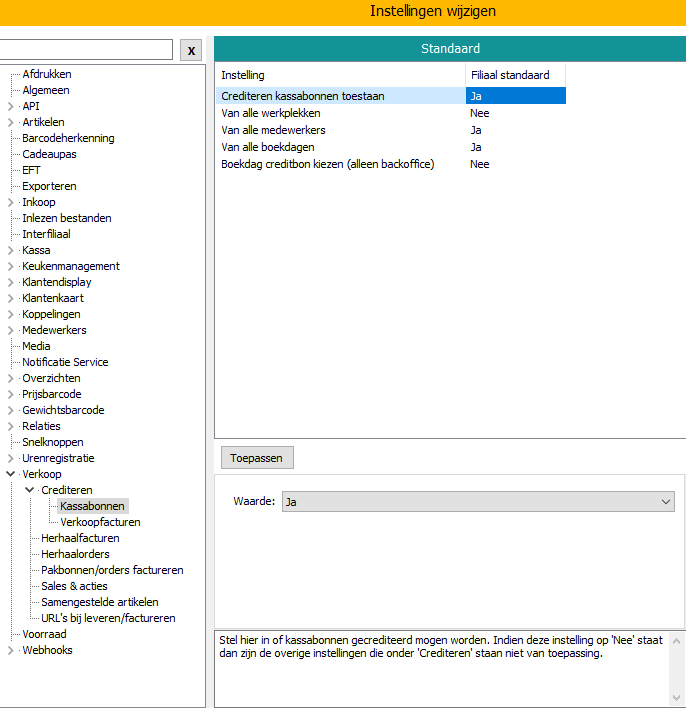The height and width of the screenshot is (713, 686).
Task: Select Sales & acties in the tree
Action: 74,586
